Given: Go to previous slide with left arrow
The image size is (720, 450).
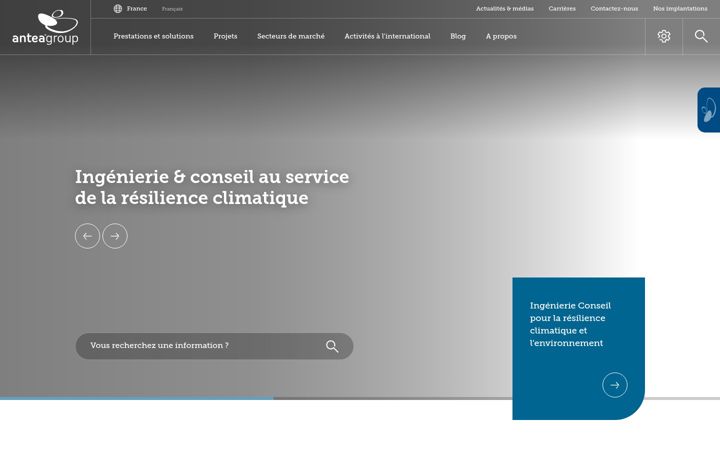Looking at the screenshot, I should pos(87,236).
